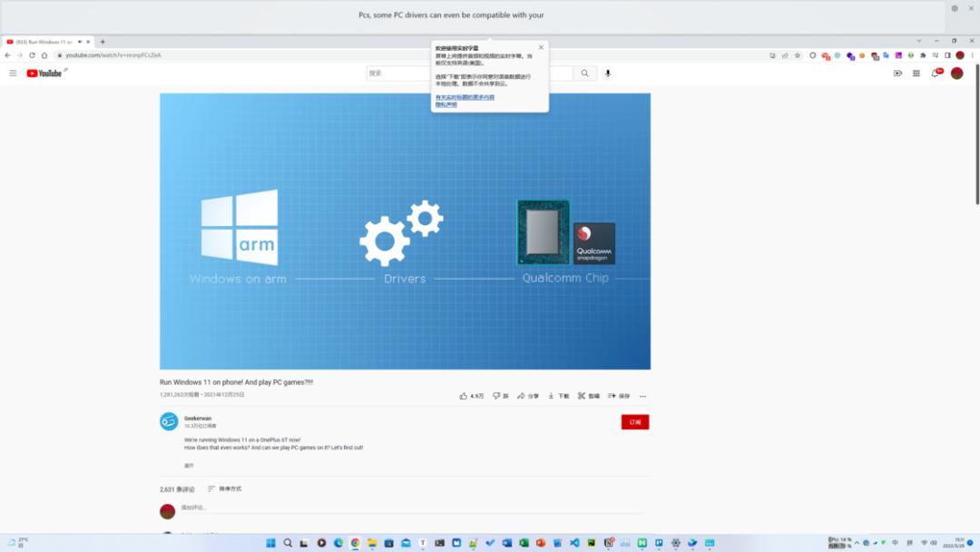The height and width of the screenshot is (552, 980).
Task: Click the red subscribe button
Action: (634, 422)
